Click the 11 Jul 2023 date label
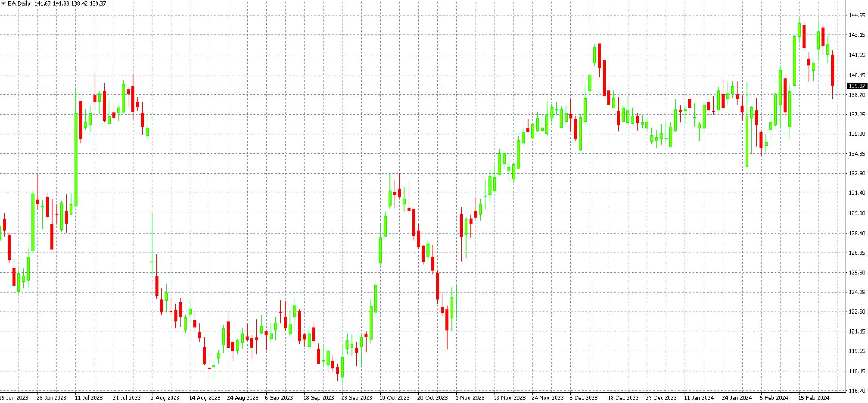Screen dimensions: 868x403 pos(89,398)
